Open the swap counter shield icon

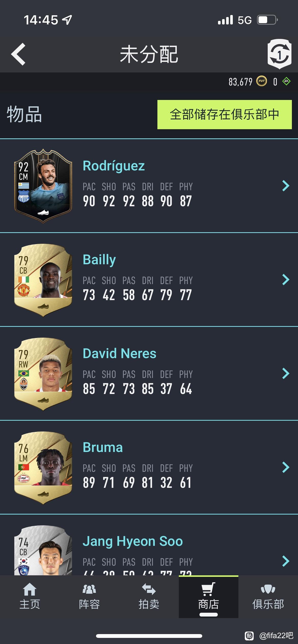click(279, 54)
